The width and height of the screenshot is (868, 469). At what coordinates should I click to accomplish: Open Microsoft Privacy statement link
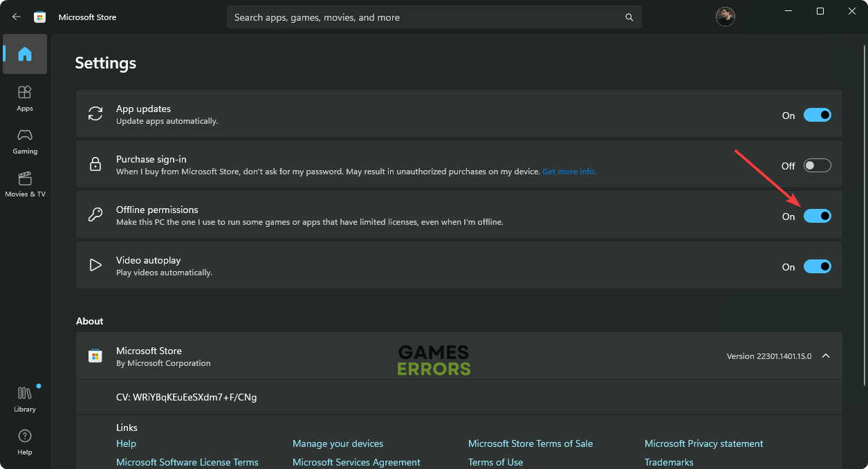point(703,443)
